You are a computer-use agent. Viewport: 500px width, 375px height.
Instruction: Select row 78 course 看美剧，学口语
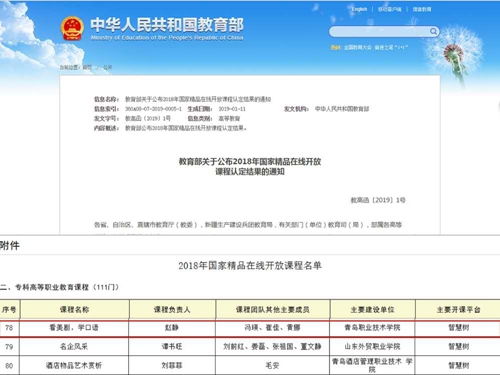pos(74,328)
